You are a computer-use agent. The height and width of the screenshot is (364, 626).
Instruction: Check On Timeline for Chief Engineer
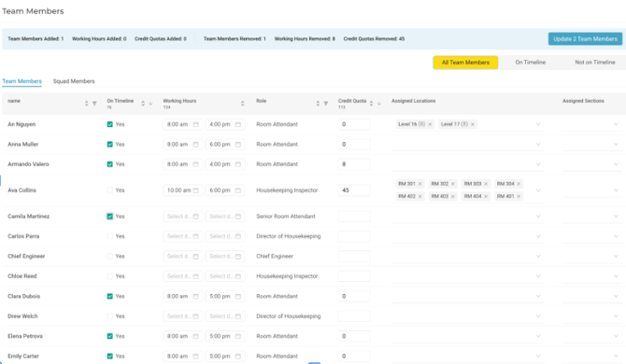pos(110,256)
